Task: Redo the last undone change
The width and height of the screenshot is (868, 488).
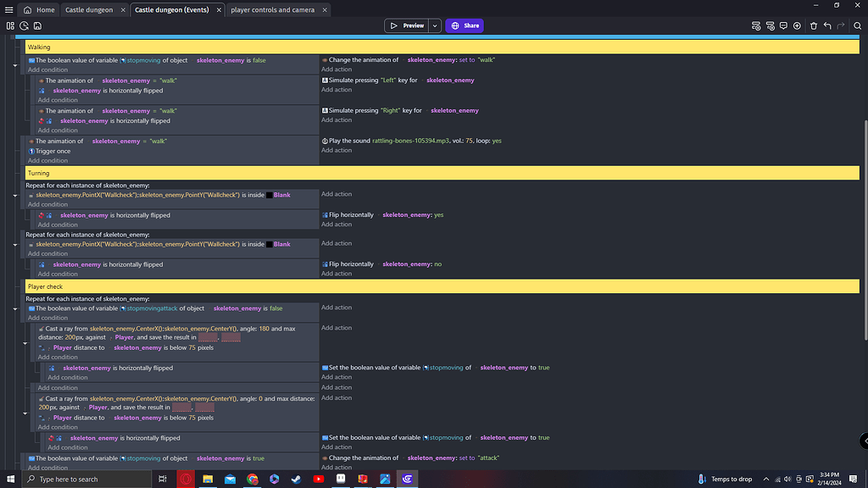Action: (841, 26)
